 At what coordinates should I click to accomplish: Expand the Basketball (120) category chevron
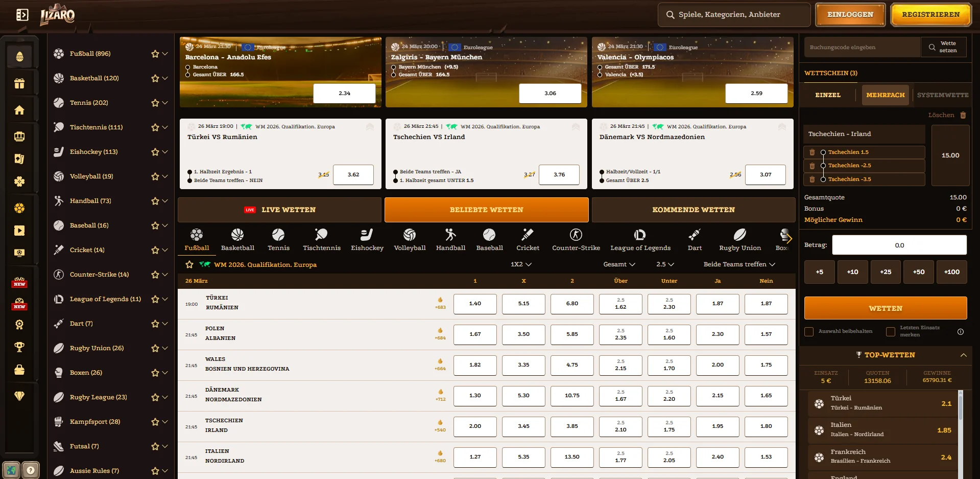pyautogui.click(x=164, y=78)
